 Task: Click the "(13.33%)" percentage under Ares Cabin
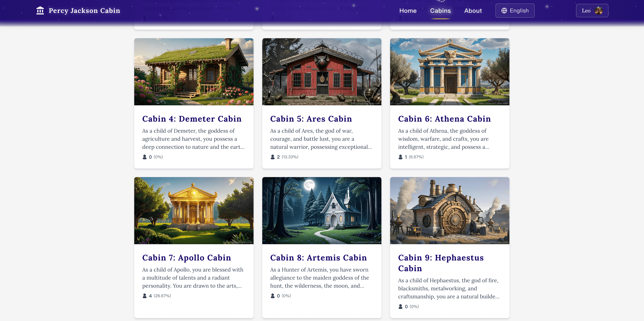290,157
